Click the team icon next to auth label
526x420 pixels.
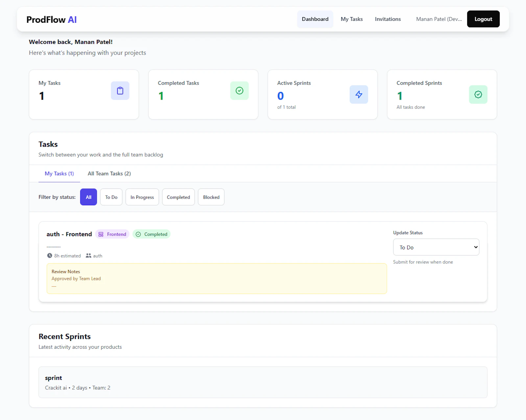88,256
